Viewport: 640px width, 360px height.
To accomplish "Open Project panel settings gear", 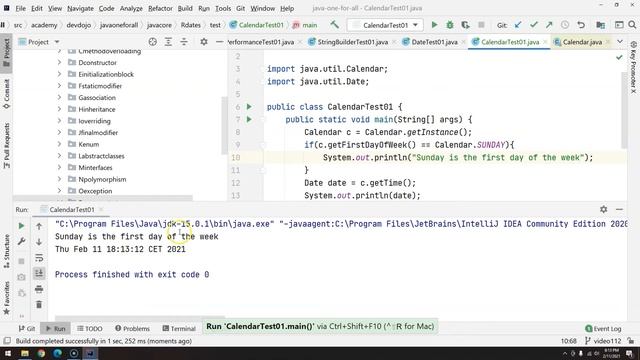I will [x=204, y=42].
